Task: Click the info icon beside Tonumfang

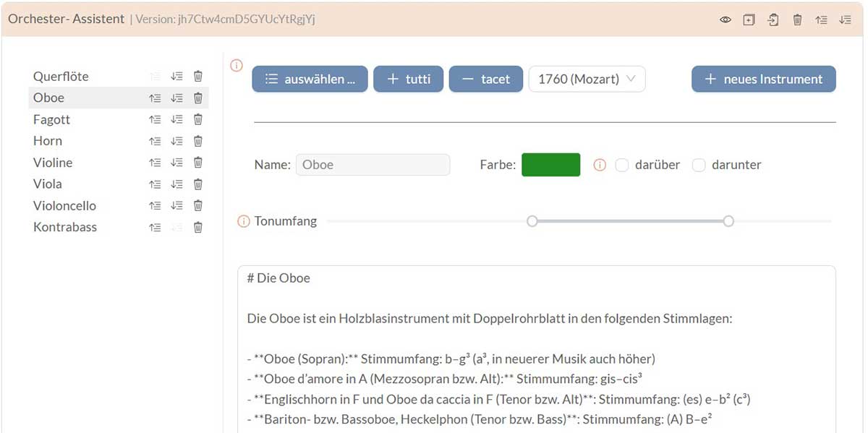Action: [x=244, y=221]
